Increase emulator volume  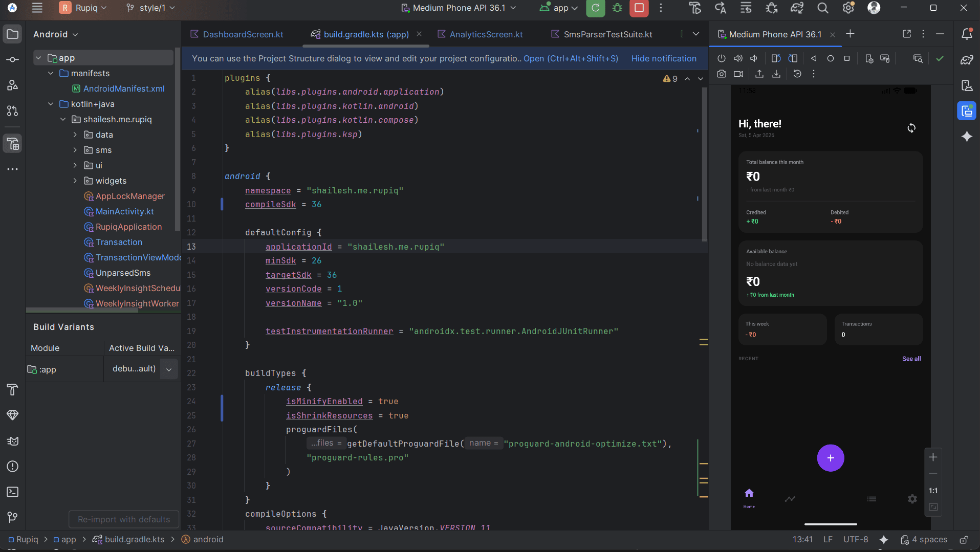point(738,58)
